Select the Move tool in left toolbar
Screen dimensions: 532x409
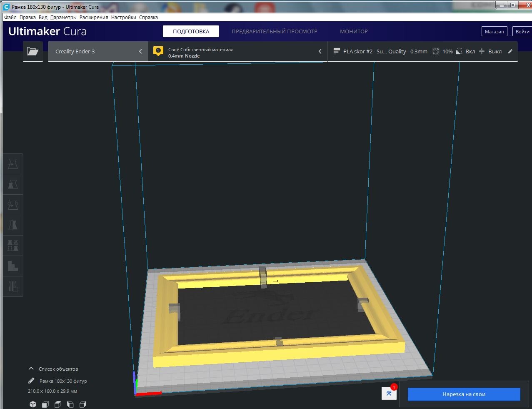[x=13, y=164]
